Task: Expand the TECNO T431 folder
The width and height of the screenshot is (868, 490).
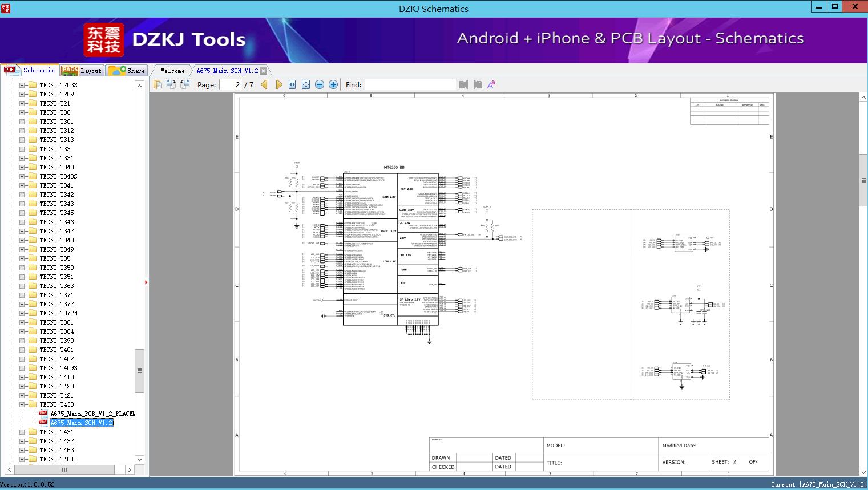Action: click(22, 432)
